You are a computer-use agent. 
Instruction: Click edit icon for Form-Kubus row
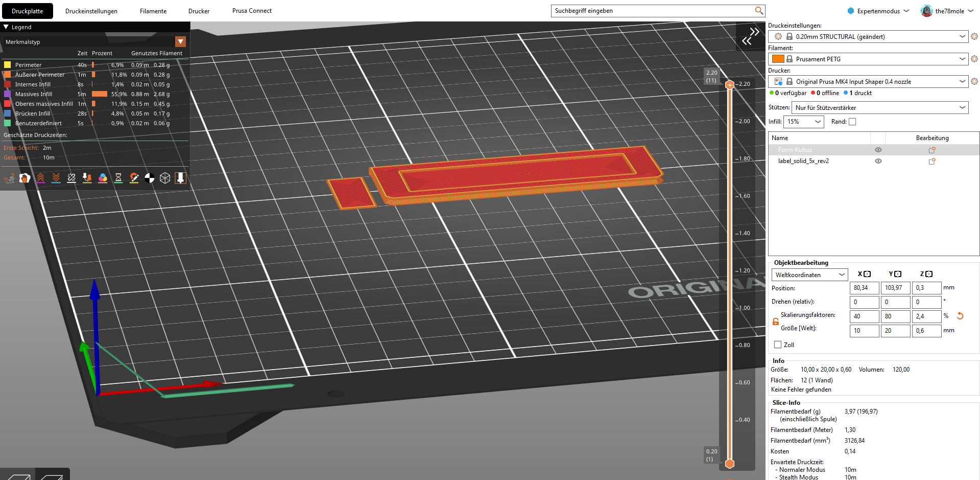pyautogui.click(x=932, y=150)
